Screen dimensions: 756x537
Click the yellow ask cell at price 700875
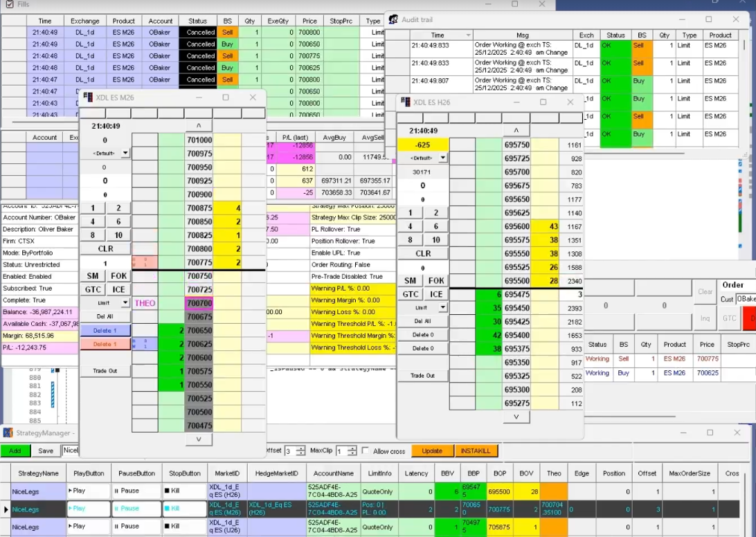pos(227,208)
